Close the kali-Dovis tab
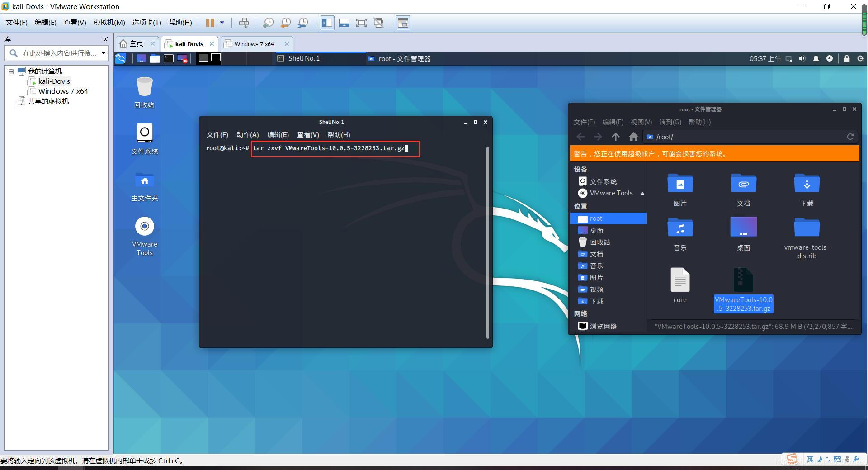 212,44
